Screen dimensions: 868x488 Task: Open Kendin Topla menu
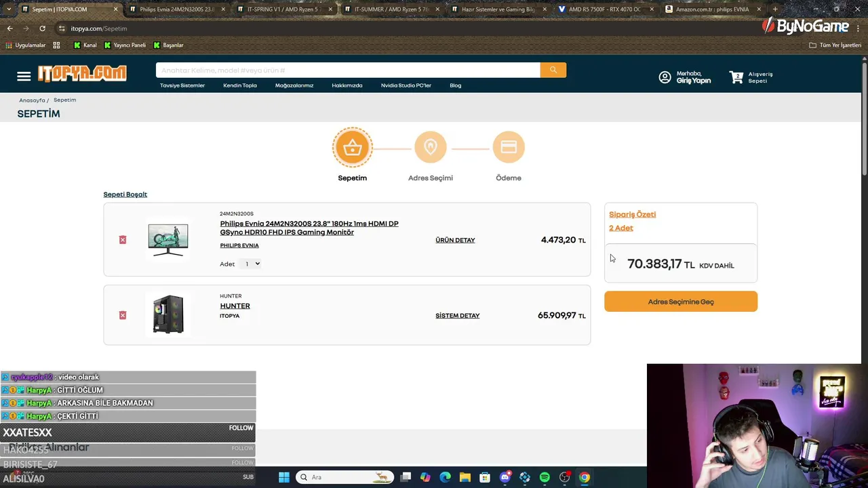(240, 85)
